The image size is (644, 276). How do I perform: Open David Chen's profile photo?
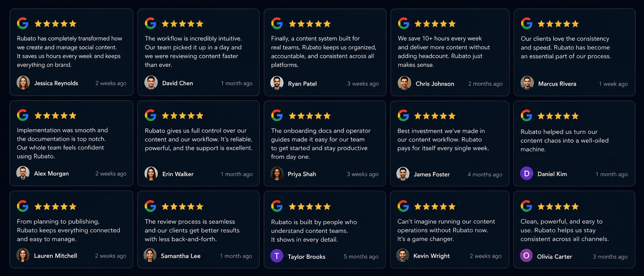pos(151,82)
